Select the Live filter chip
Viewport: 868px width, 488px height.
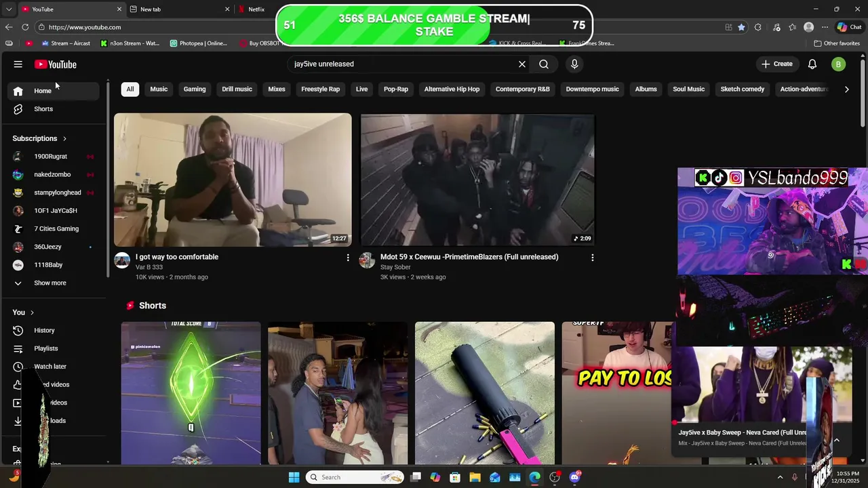(362, 89)
